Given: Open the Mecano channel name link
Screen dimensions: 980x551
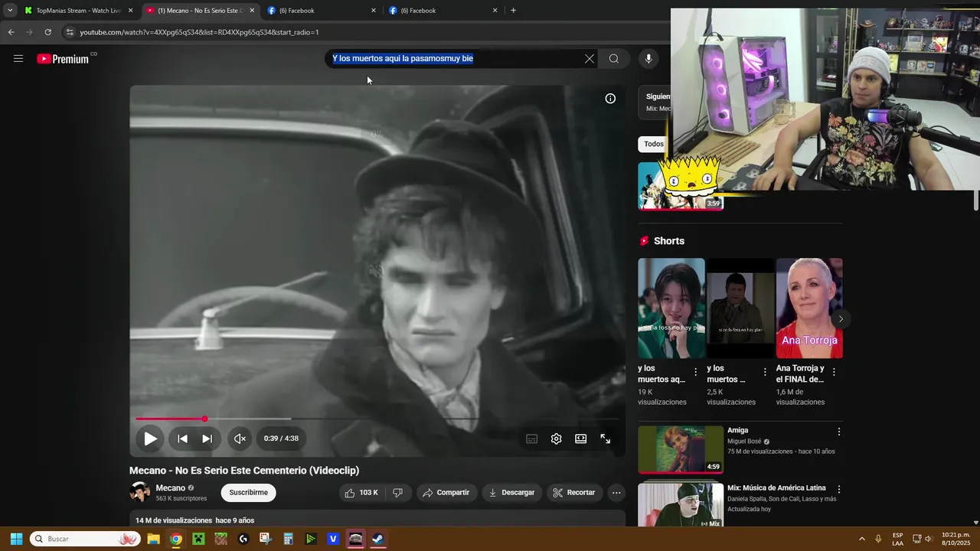Looking at the screenshot, I should (171, 488).
